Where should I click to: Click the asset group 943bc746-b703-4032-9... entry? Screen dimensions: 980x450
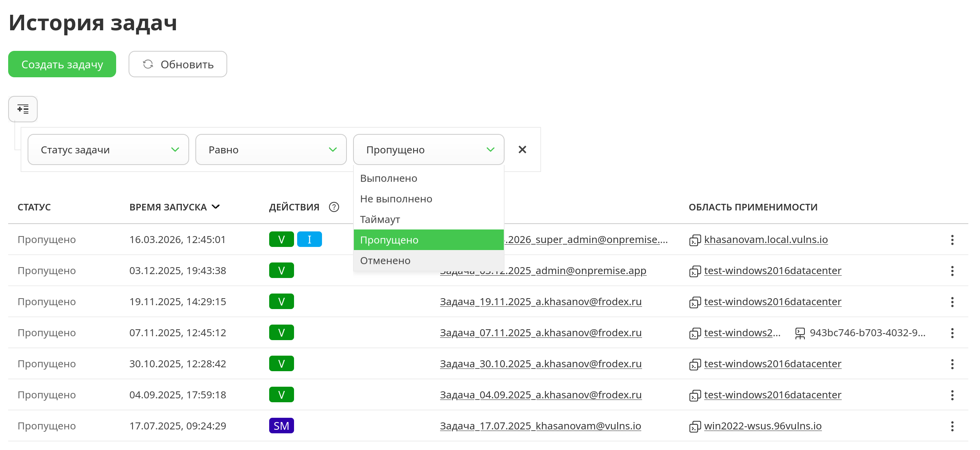867,333
